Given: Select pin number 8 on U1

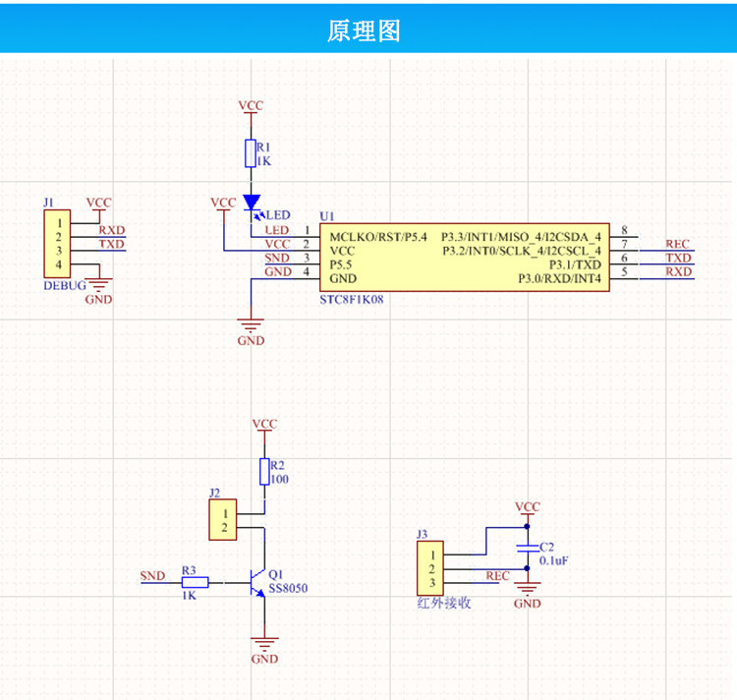Looking at the screenshot, I should tap(624, 229).
